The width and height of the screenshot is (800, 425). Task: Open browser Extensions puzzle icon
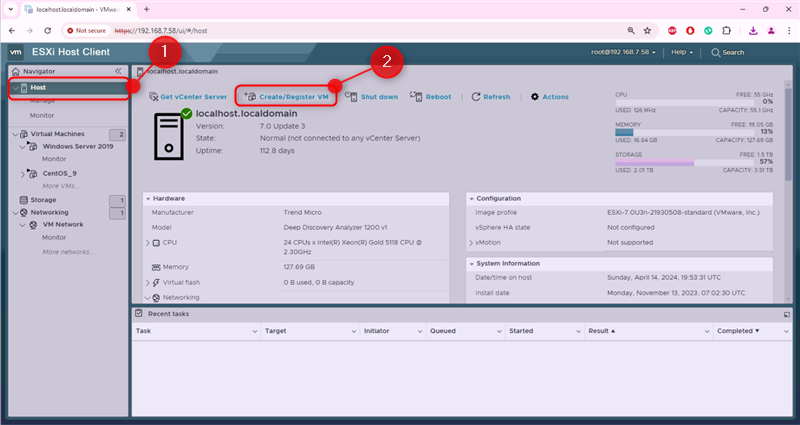727,31
